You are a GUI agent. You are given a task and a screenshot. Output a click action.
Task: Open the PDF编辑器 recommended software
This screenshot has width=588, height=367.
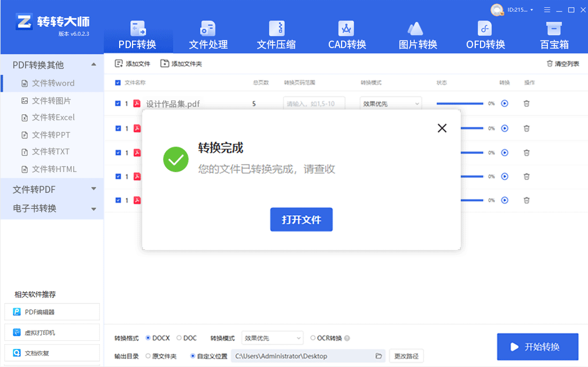tap(52, 311)
